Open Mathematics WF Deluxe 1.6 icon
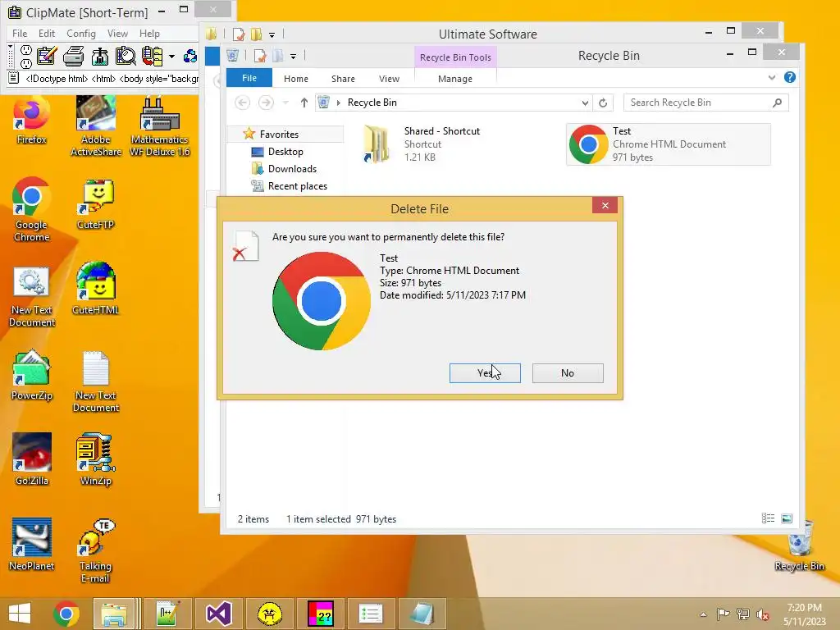This screenshot has width=840, height=630. click(159, 126)
